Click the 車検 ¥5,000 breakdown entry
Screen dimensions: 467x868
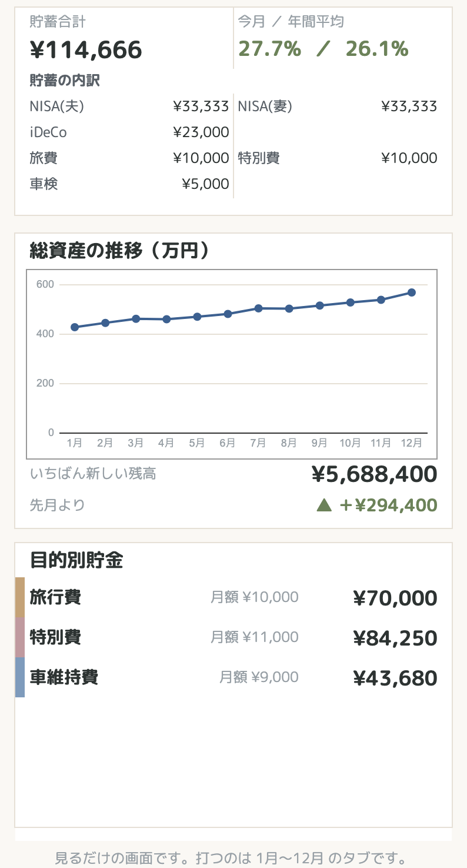coord(129,184)
